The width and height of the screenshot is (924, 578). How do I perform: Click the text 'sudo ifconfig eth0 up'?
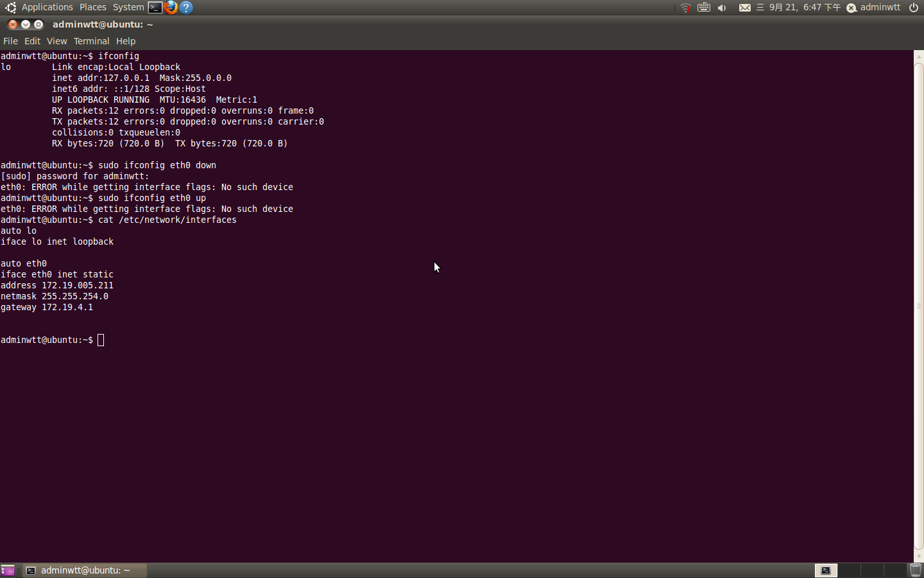click(152, 198)
